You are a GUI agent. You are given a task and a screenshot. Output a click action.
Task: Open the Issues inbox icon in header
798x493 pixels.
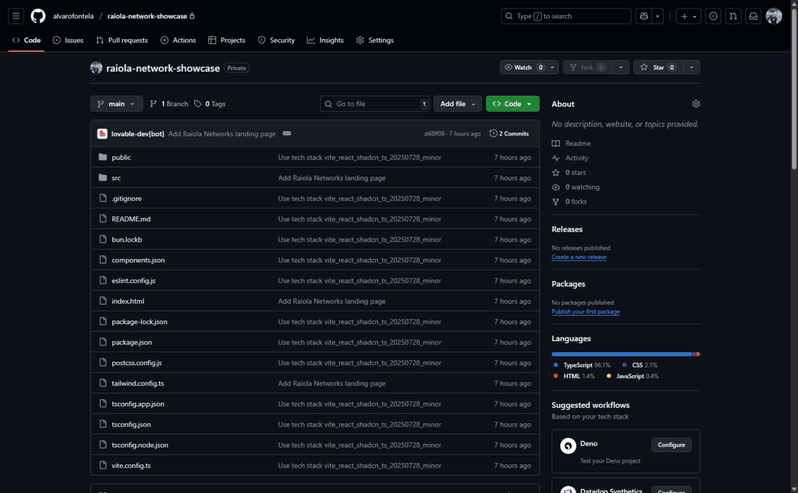click(x=713, y=16)
